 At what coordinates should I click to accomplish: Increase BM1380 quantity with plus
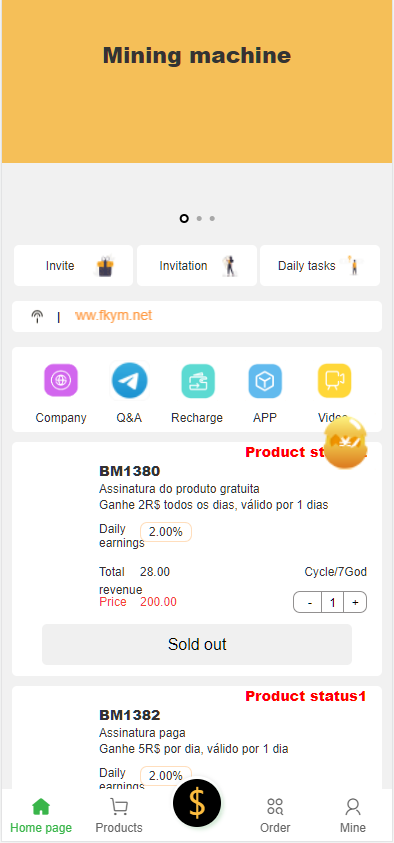point(355,603)
